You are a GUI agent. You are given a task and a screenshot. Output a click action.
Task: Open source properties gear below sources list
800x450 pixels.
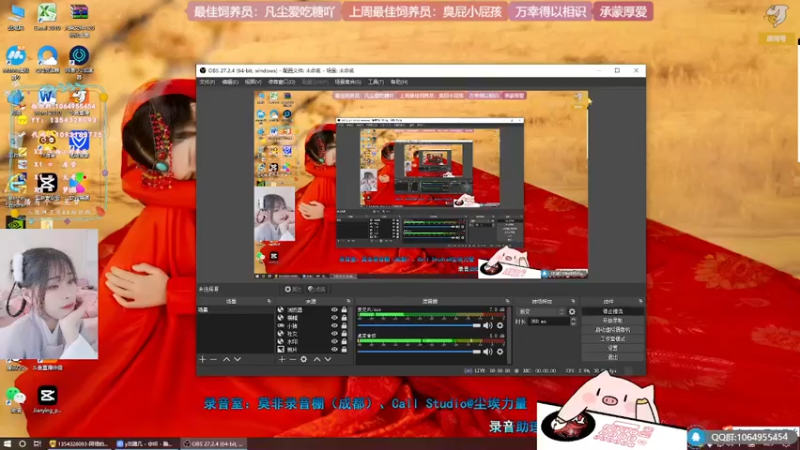point(304,360)
